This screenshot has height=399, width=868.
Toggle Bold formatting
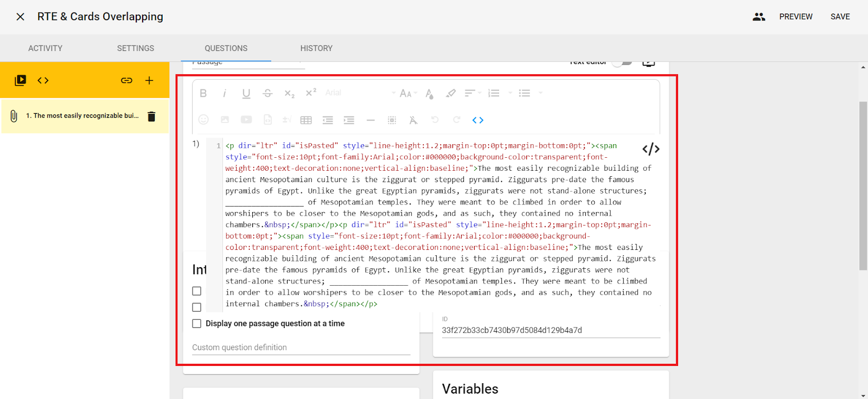[203, 93]
